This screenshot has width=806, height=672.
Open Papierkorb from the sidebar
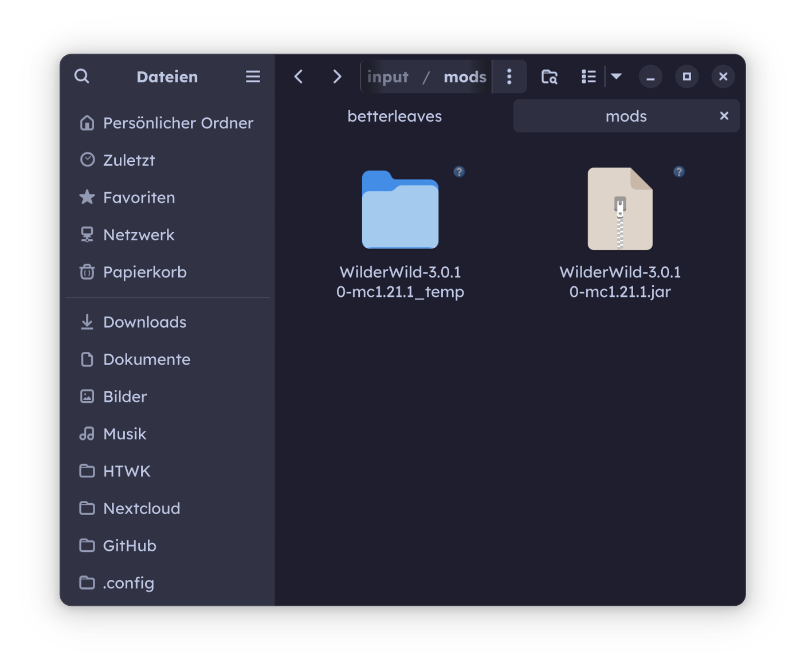(144, 272)
